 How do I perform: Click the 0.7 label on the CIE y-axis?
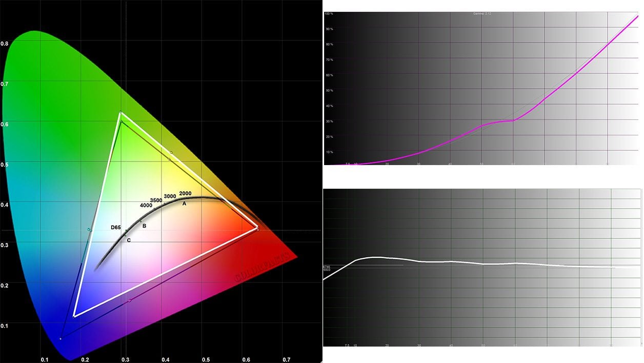click(4, 84)
